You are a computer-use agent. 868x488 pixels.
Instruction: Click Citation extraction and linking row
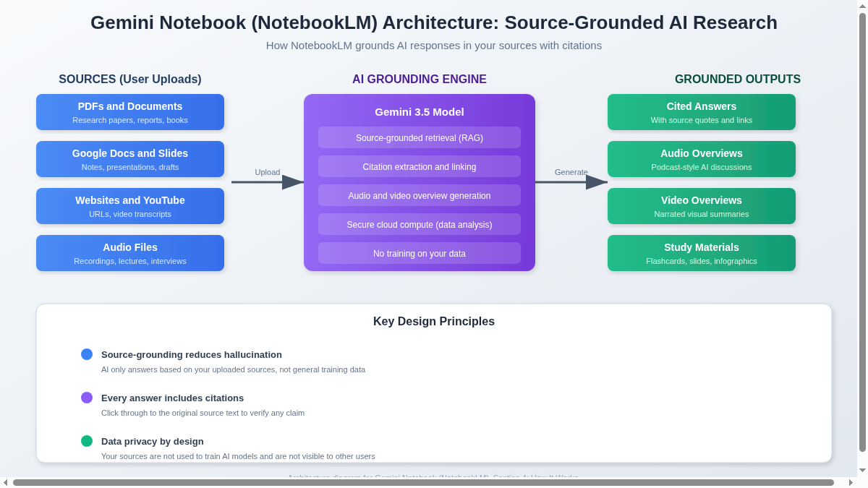420,166
